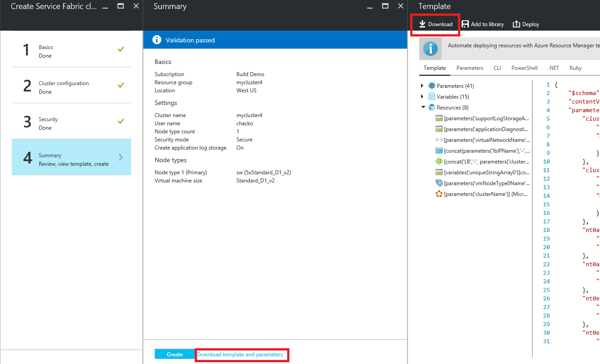Select the virtualNetworkName resource row
Screen dimensions: 600x364
[x=482, y=140]
